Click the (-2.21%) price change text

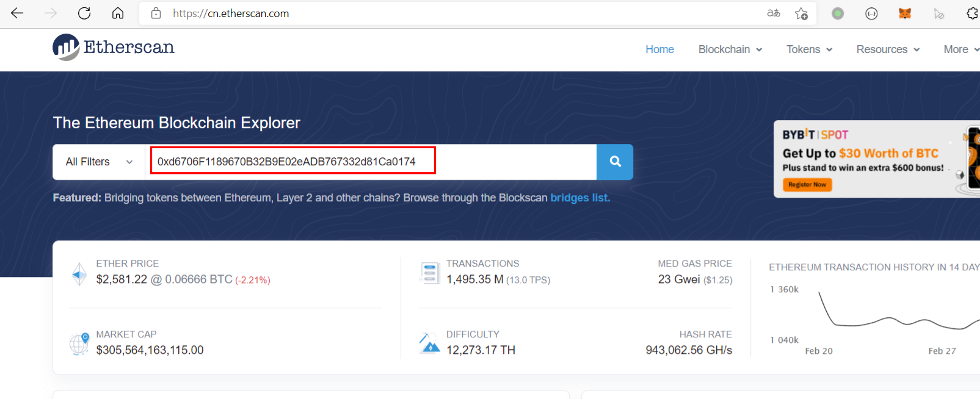tap(253, 280)
